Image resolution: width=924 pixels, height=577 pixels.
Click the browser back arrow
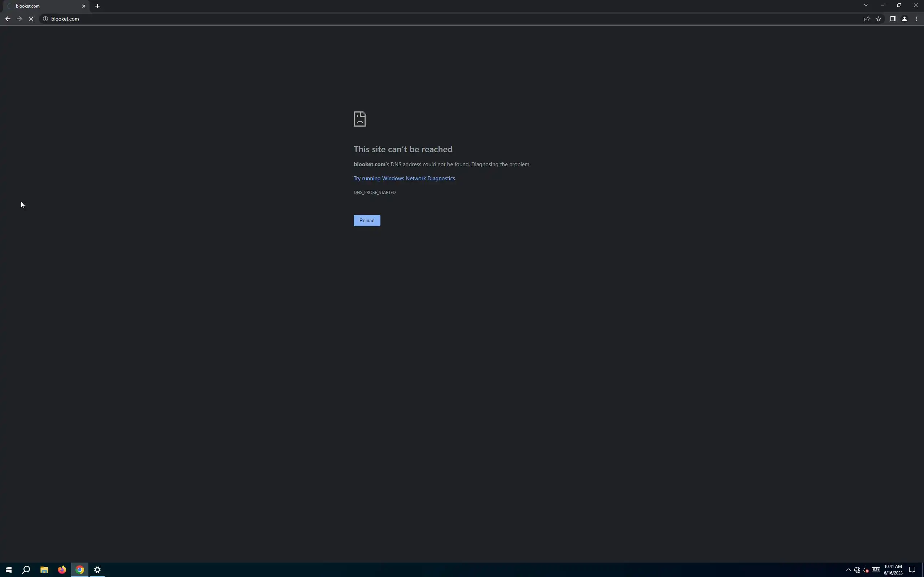[x=8, y=19]
